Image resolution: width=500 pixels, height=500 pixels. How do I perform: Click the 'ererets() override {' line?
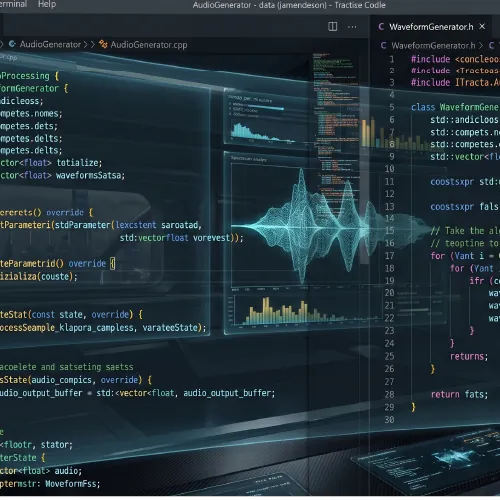click(47, 213)
